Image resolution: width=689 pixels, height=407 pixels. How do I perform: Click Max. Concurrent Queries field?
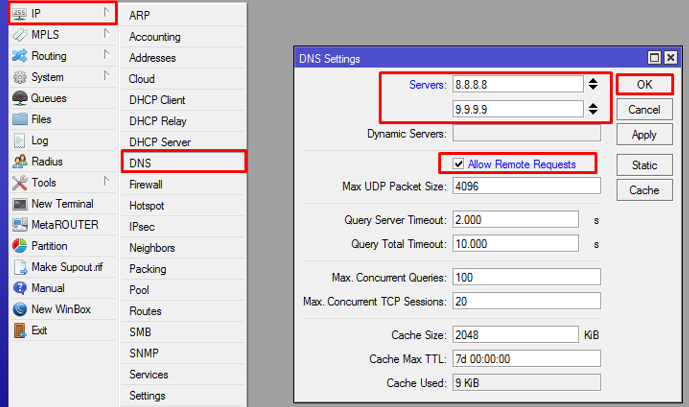pos(526,277)
